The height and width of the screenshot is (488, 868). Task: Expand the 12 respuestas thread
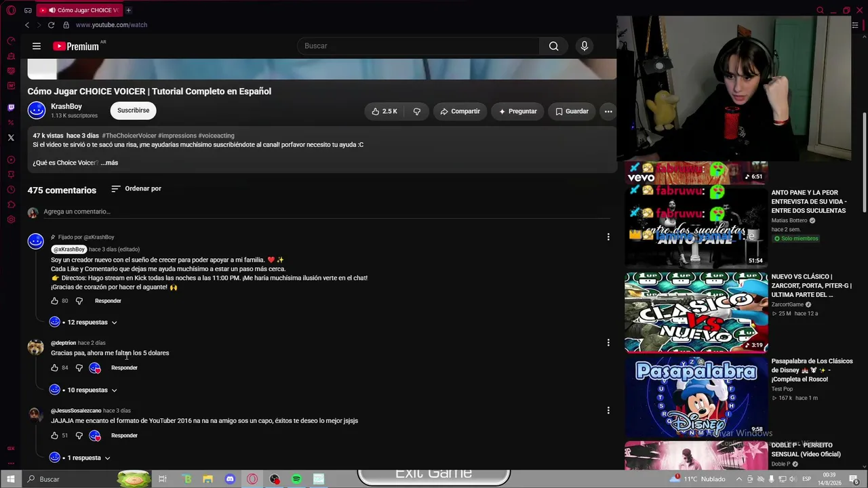(x=84, y=323)
